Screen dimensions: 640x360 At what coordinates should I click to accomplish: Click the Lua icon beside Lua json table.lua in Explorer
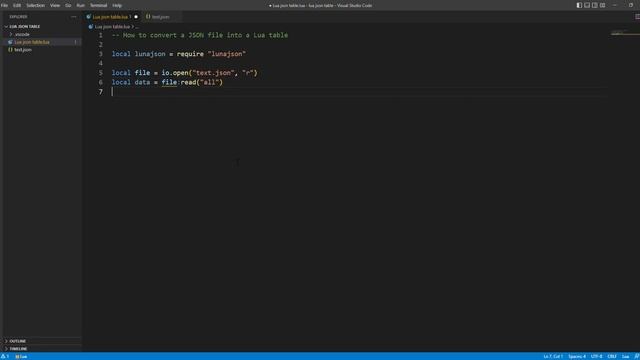[11, 42]
